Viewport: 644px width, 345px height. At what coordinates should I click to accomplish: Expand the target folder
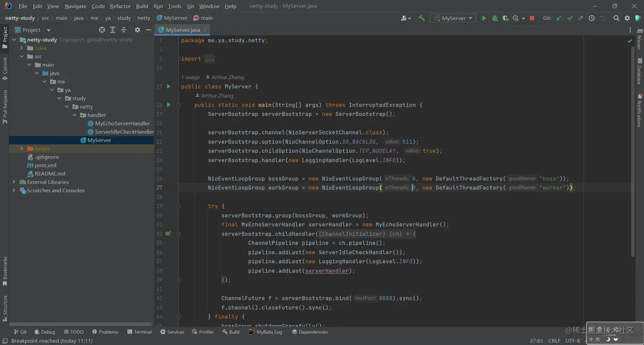[22, 148]
